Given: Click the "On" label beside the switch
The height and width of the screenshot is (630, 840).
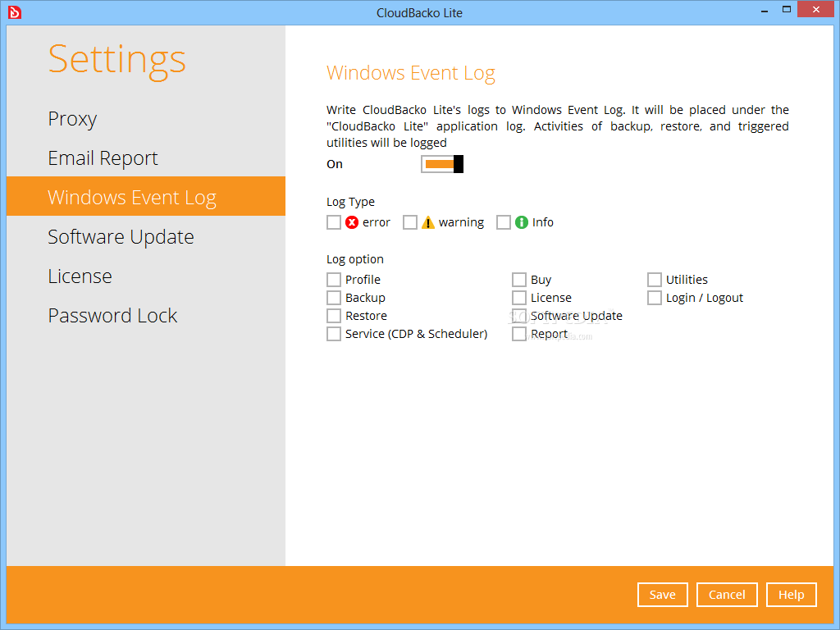Looking at the screenshot, I should (335, 164).
